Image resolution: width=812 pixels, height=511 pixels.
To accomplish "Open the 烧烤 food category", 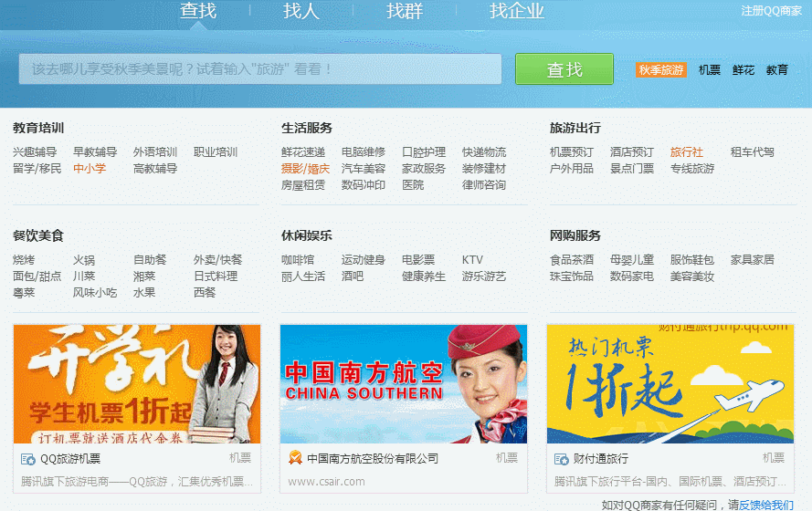I will pos(24,260).
